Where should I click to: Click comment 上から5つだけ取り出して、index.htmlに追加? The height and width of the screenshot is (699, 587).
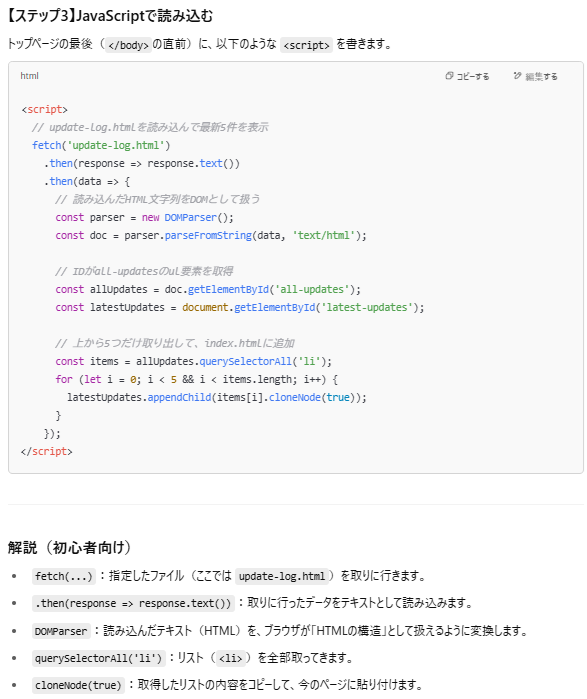coord(175,343)
